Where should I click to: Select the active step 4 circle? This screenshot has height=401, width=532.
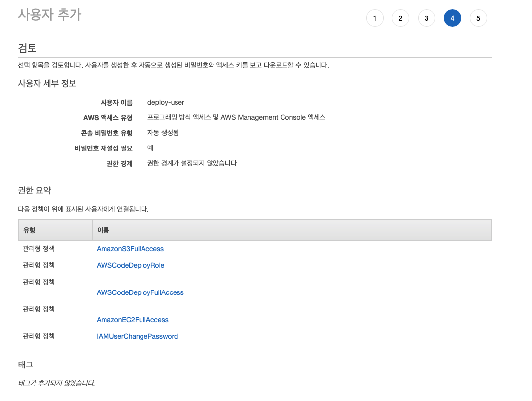pyautogui.click(x=452, y=18)
